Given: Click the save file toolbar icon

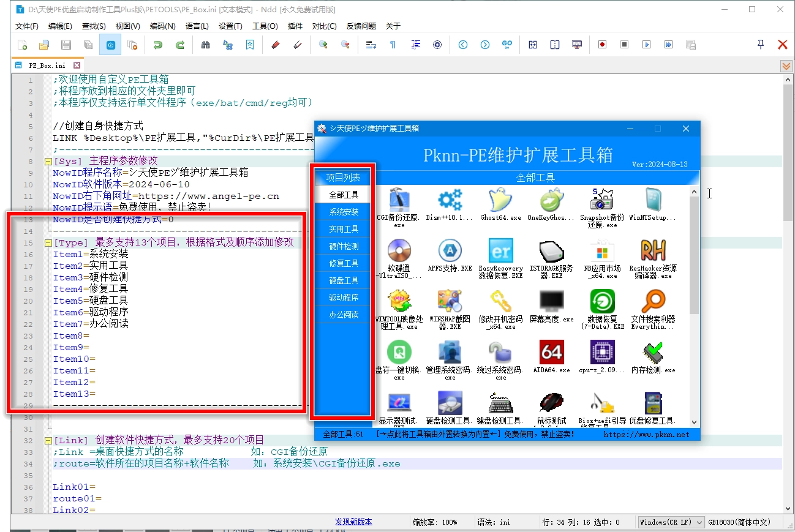Looking at the screenshot, I should [x=66, y=45].
